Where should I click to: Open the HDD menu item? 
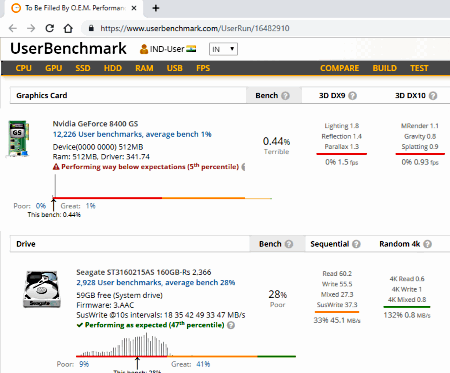point(113,68)
